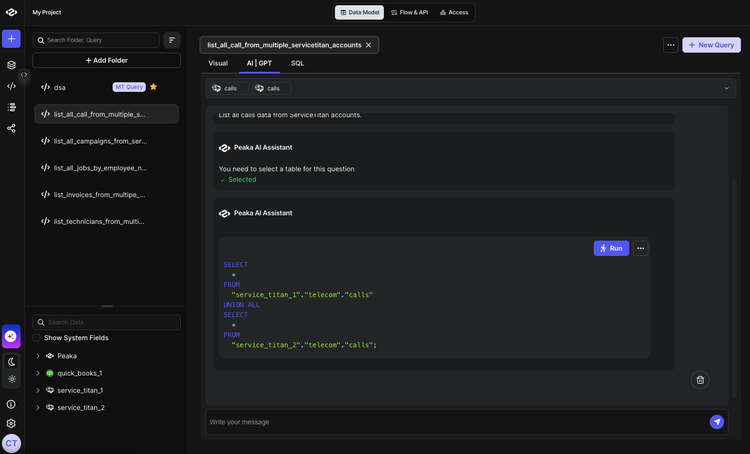Viewport: 750px width, 454px height.
Task: Click the share icon in left sidebar
Action: pyautogui.click(x=11, y=128)
